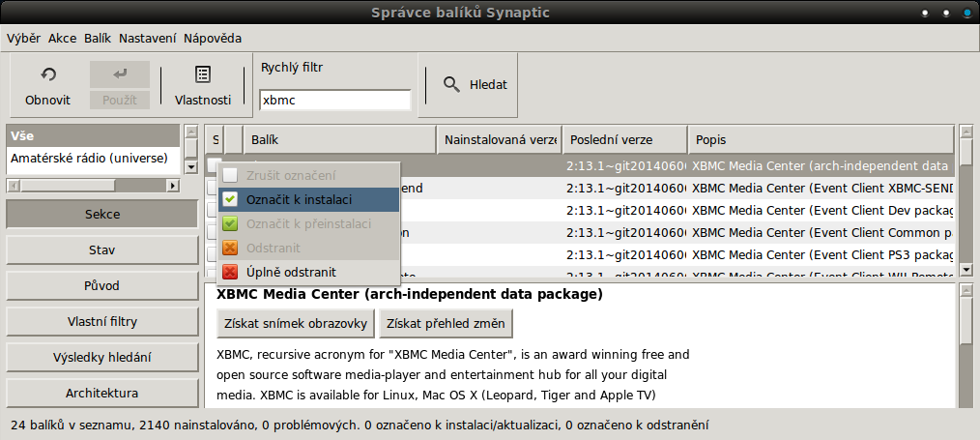Screen dimensions: 980x440
Task: Focus the Rychlý filtr field containing xbmc
Action: 335,100
